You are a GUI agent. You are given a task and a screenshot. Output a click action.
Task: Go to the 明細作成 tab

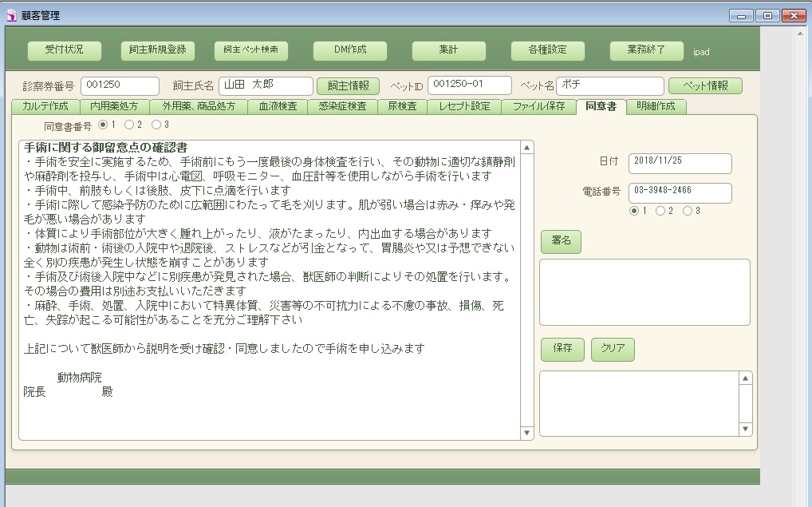coord(655,107)
